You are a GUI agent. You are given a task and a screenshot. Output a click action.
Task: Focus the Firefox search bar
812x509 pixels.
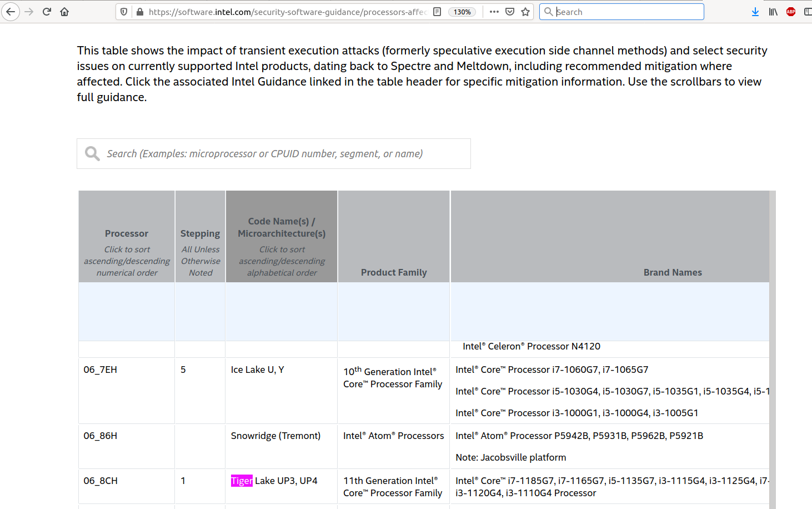[628, 12]
